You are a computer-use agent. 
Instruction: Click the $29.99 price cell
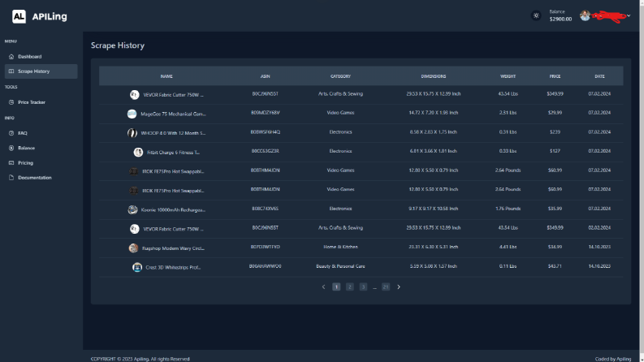pos(555,113)
